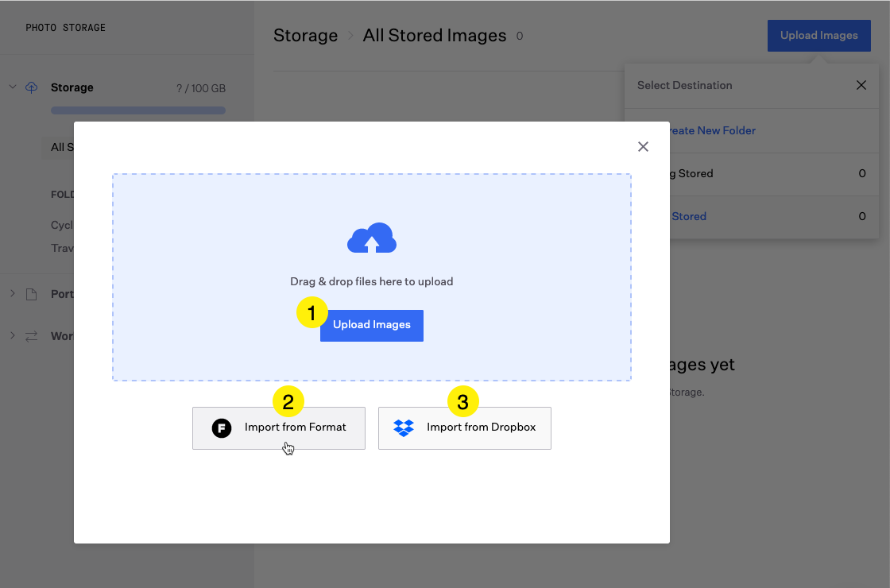Collapse the Storage section chevron
Viewport: 890px width, 588px height.
13,87
